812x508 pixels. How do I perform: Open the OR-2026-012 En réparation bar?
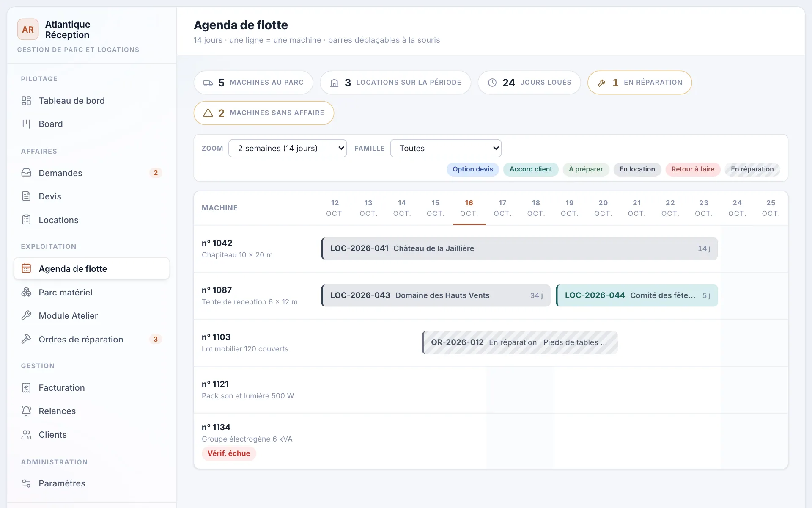point(520,342)
